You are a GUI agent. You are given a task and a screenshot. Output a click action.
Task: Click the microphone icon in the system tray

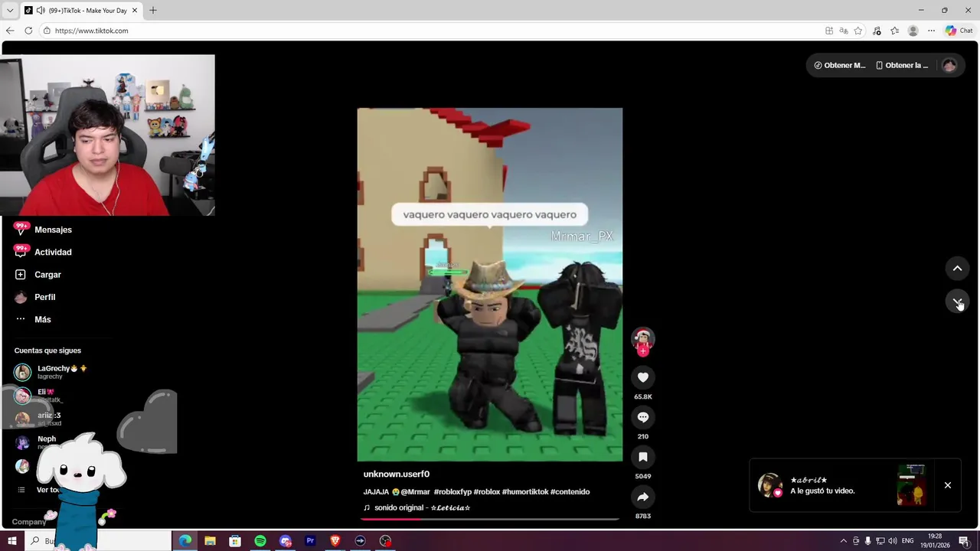coord(867,541)
